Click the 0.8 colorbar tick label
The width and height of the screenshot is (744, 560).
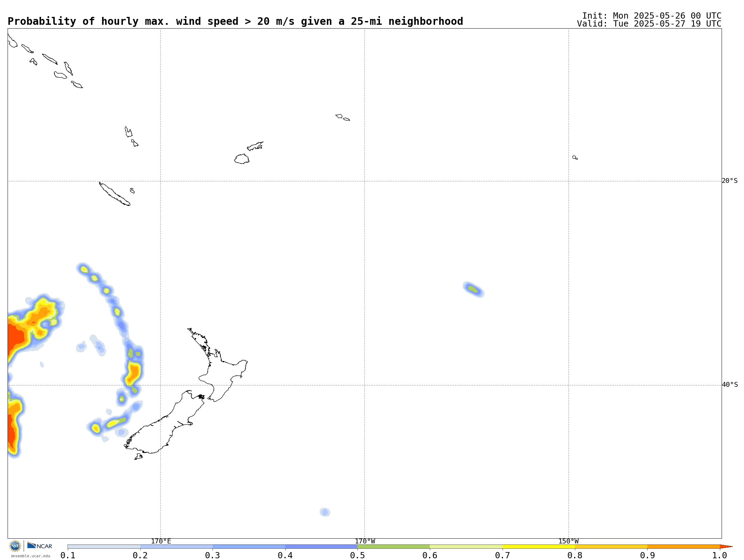click(575, 556)
